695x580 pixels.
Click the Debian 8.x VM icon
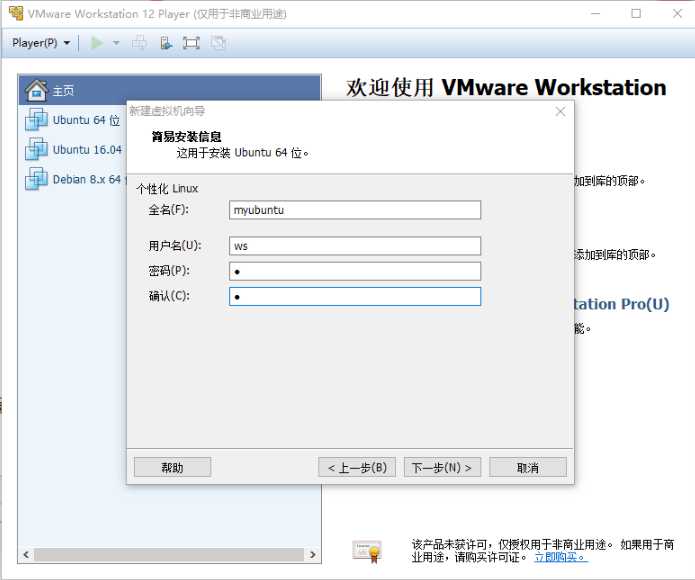(36, 179)
